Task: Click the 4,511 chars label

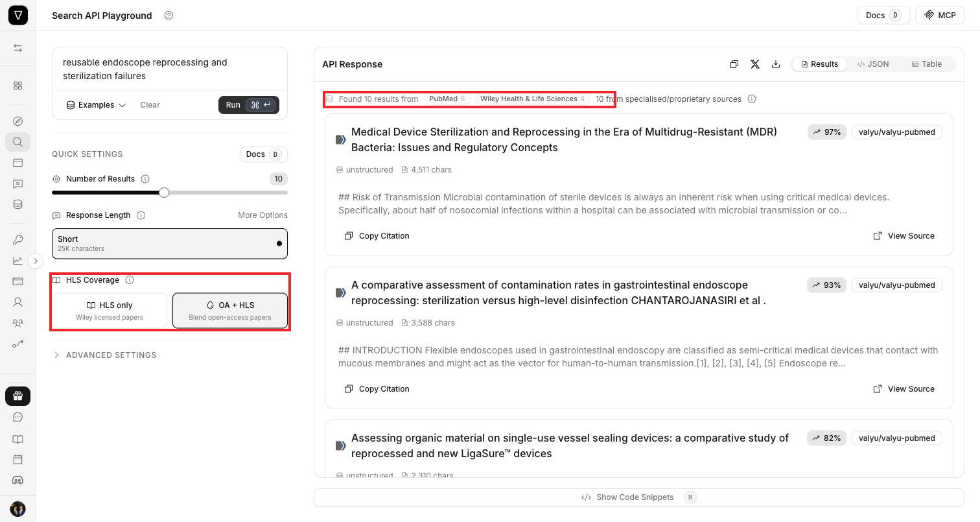Action: [x=426, y=170]
